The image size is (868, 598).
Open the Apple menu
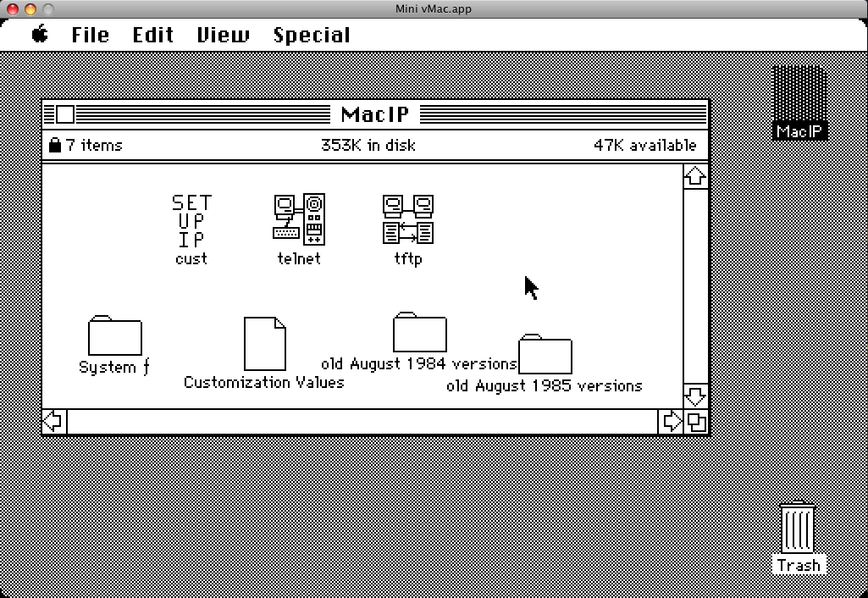[x=40, y=35]
